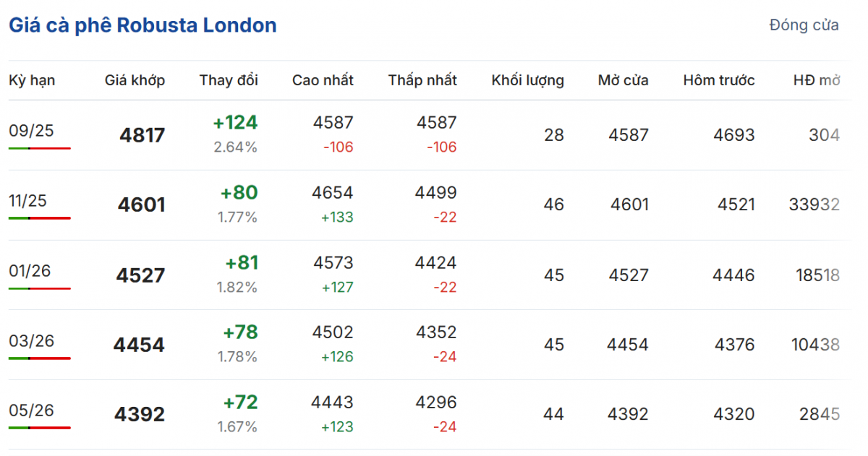
Task: Sort by the "Kỳ hạn" column header
Action: tap(32, 80)
